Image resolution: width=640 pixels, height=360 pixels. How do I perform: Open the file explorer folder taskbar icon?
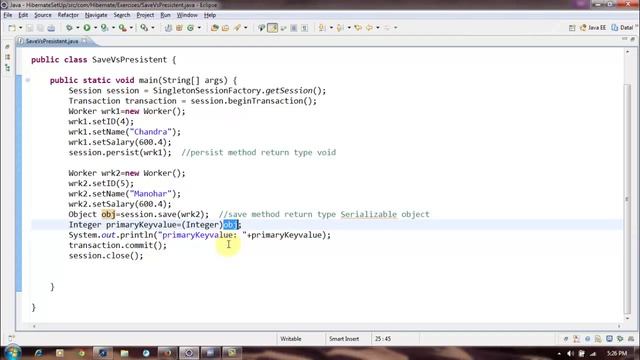point(124,353)
